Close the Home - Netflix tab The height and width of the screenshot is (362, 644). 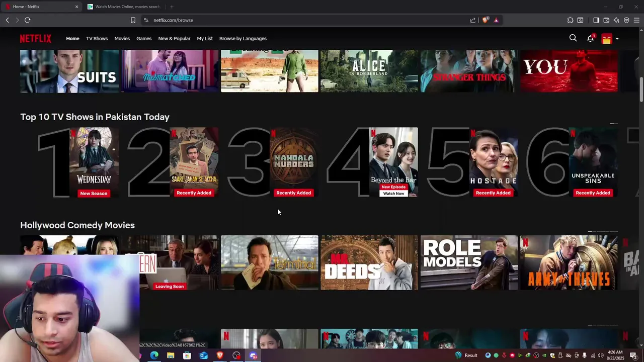tap(76, 7)
